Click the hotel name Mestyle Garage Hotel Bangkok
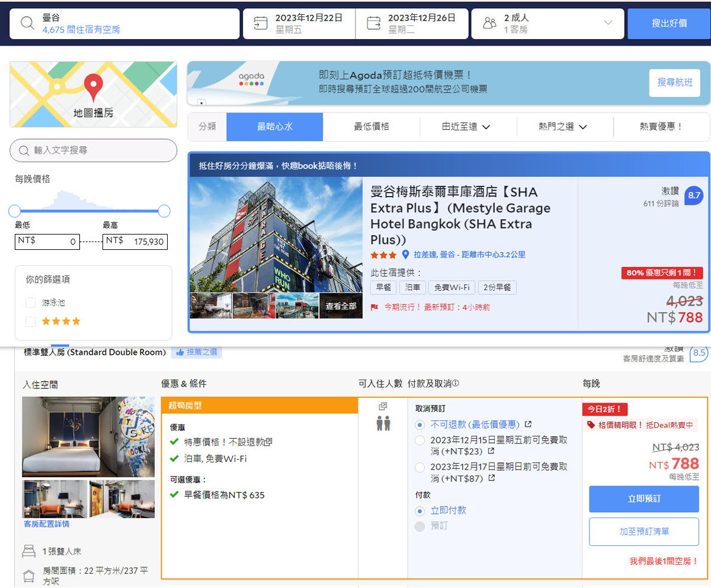The height and width of the screenshot is (588, 711). (x=460, y=216)
